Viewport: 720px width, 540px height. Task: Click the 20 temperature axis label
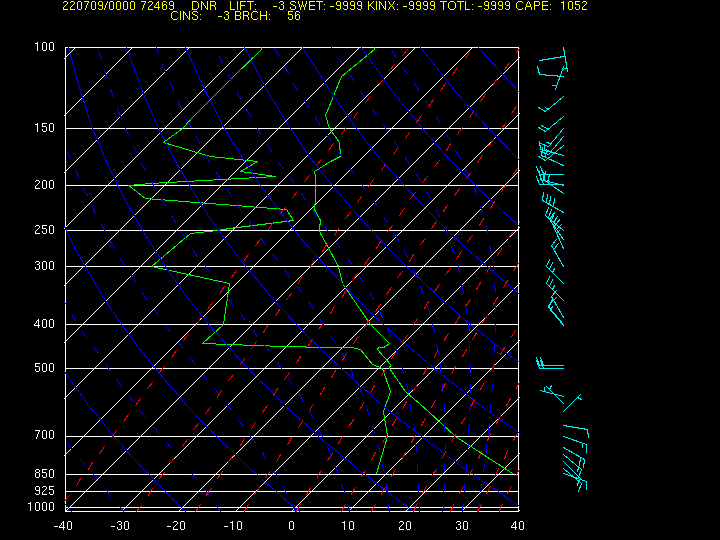(405, 526)
